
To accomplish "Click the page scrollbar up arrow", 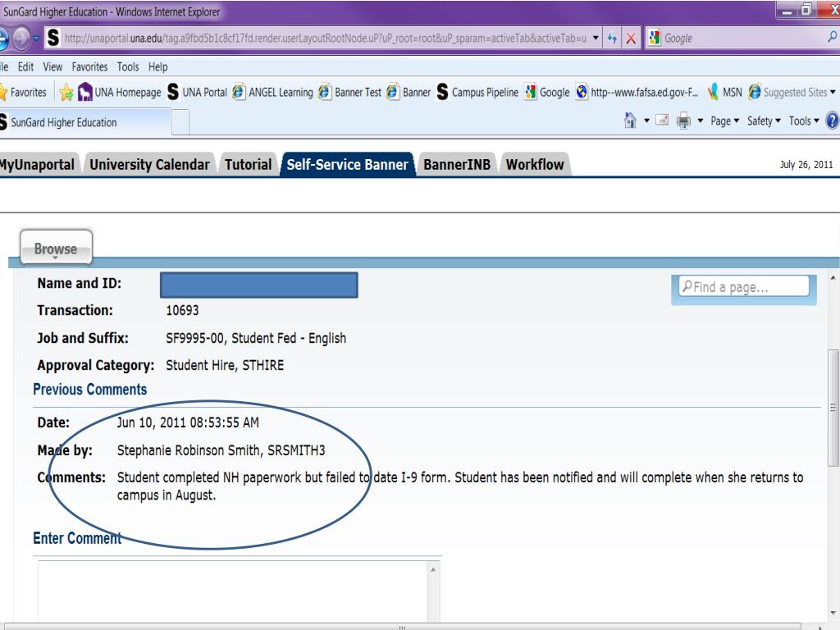I will click(x=833, y=277).
